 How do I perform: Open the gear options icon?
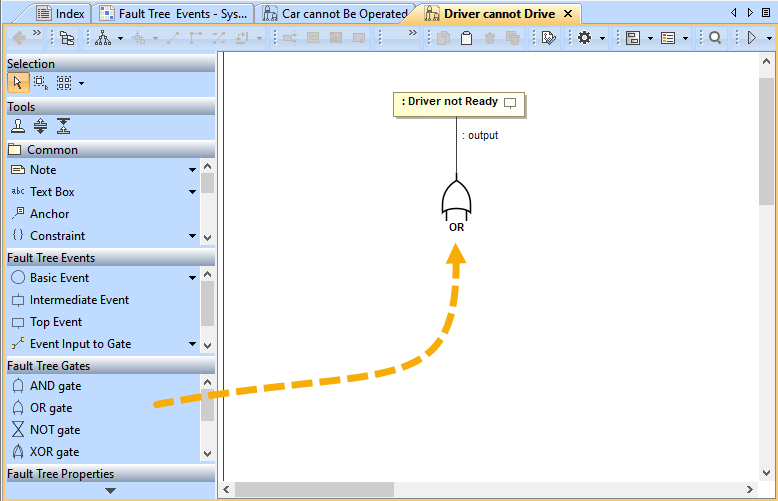(x=584, y=38)
